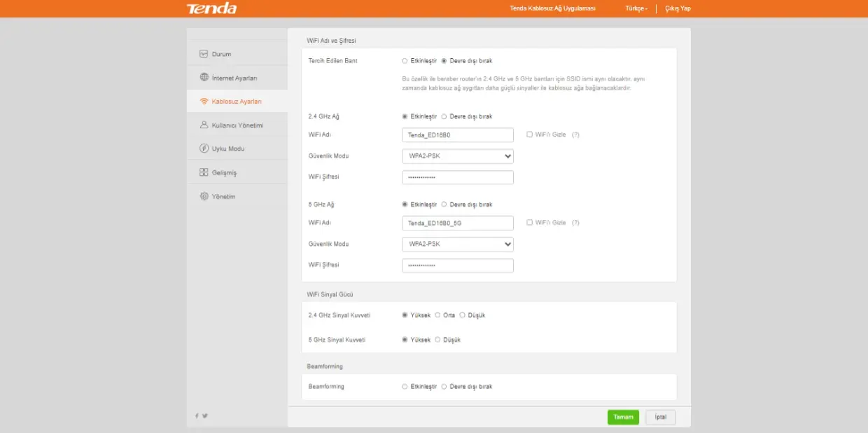The image size is (868, 433).
Task: Click the WiFi Sinyal Gücü heading
Action: click(x=330, y=294)
